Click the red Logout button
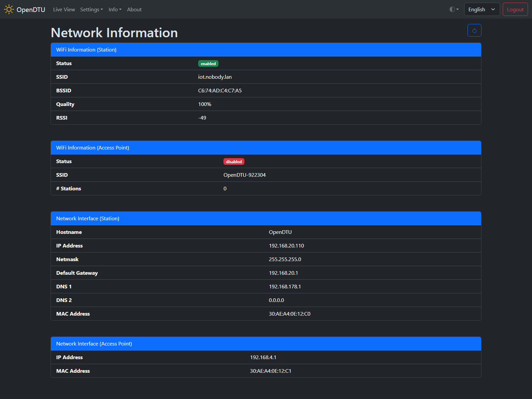 click(515, 9)
